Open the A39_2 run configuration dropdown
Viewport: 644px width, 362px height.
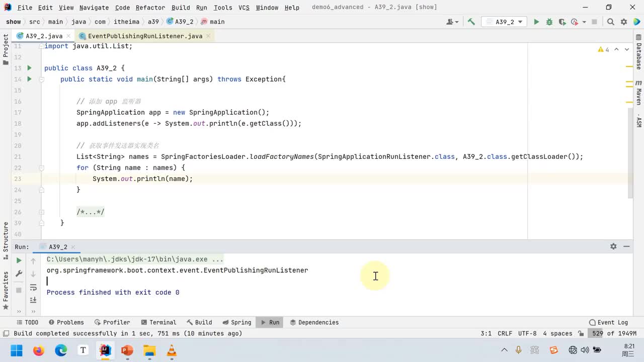point(504,22)
